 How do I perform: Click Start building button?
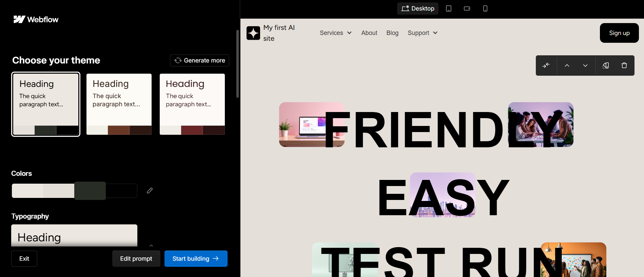[x=196, y=259]
